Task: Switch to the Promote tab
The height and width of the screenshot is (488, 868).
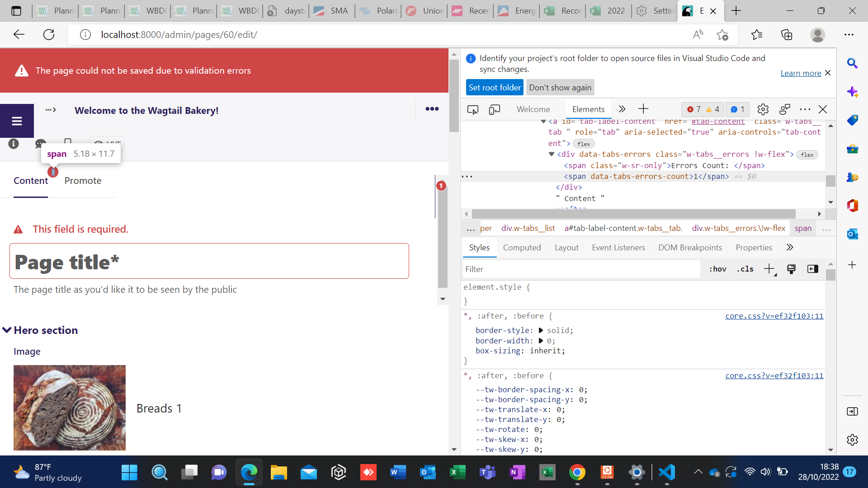Action: click(83, 181)
